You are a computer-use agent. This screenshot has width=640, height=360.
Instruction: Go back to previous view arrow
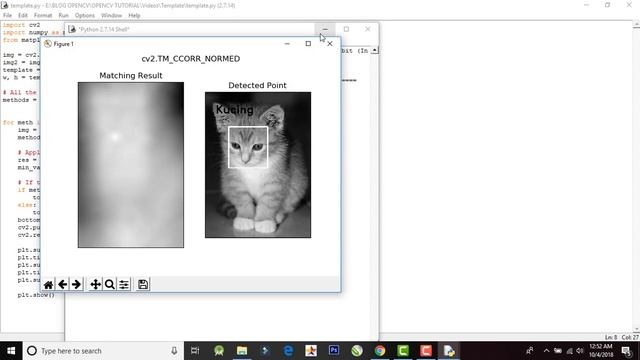62,284
